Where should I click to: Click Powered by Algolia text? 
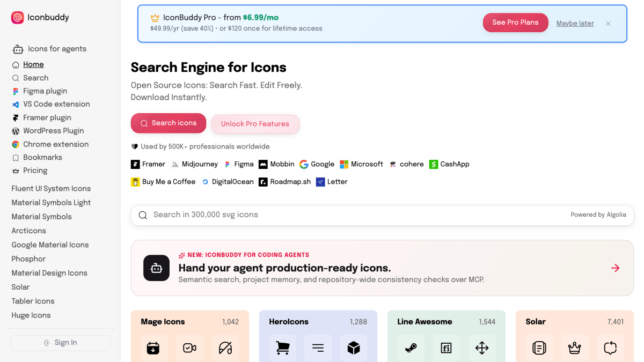[598, 215]
